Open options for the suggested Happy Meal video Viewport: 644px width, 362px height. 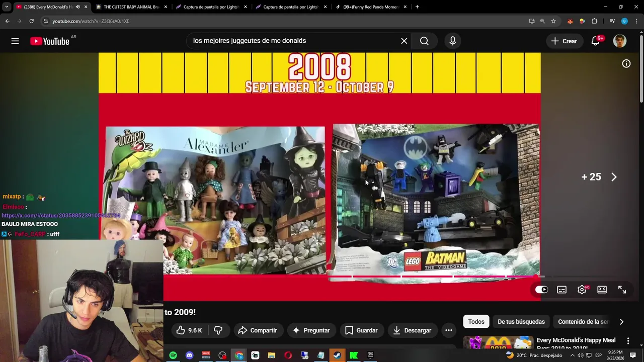tap(628, 341)
